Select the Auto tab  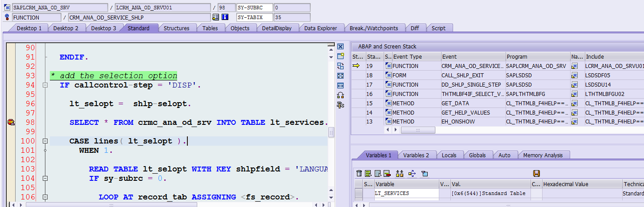(x=505, y=155)
